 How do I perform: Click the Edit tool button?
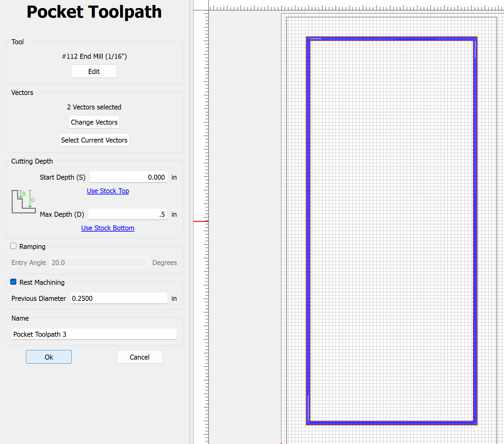coord(94,71)
